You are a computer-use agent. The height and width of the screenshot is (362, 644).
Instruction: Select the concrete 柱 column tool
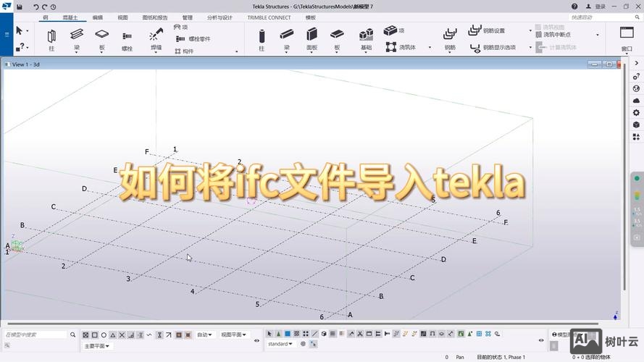coord(262,40)
